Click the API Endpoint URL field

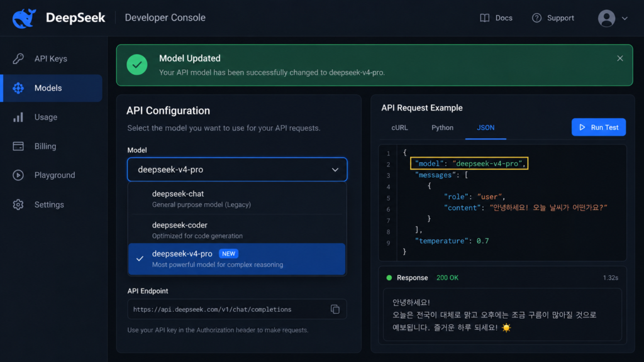[x=237, y=309]
